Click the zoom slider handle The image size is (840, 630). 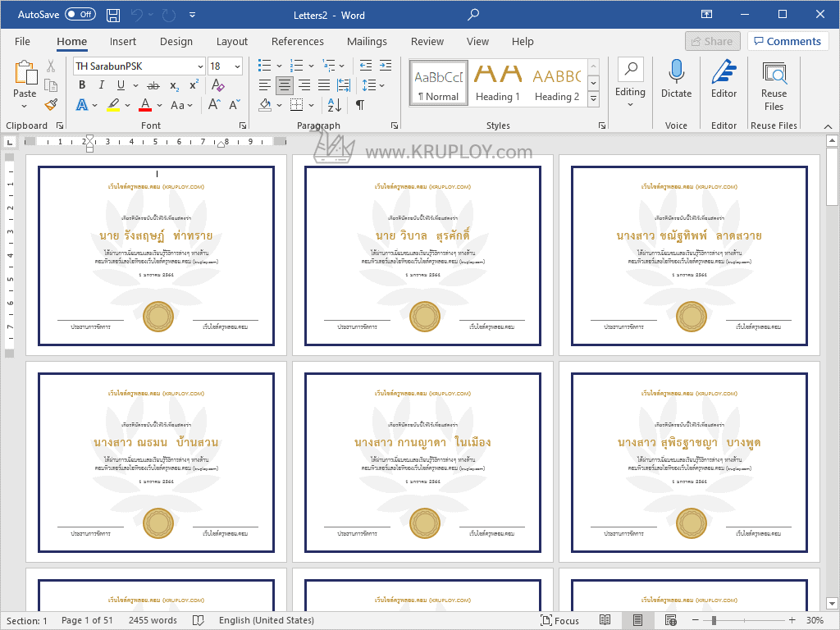click(714, 620)
